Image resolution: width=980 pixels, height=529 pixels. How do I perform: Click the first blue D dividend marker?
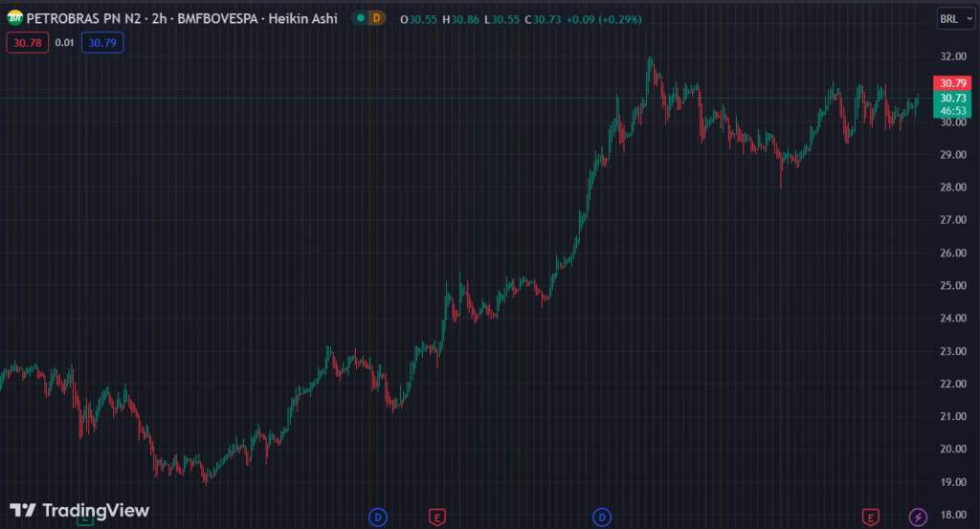click(378, 518)
